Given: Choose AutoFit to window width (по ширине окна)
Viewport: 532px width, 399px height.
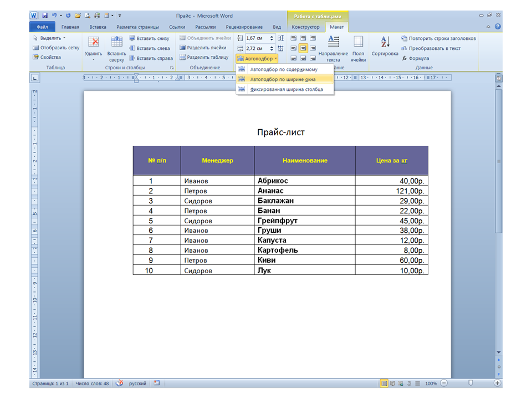Looking at the screenshot, I should (x=283, y=79).
